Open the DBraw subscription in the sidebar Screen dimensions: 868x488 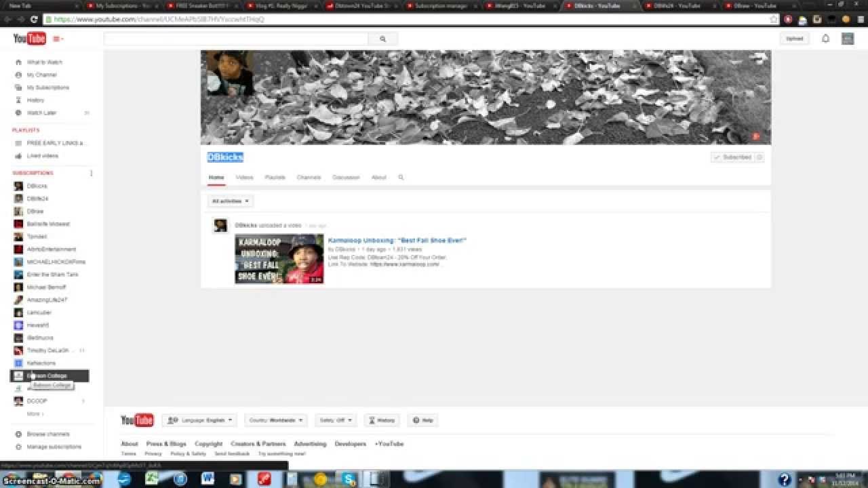point(35,211)
